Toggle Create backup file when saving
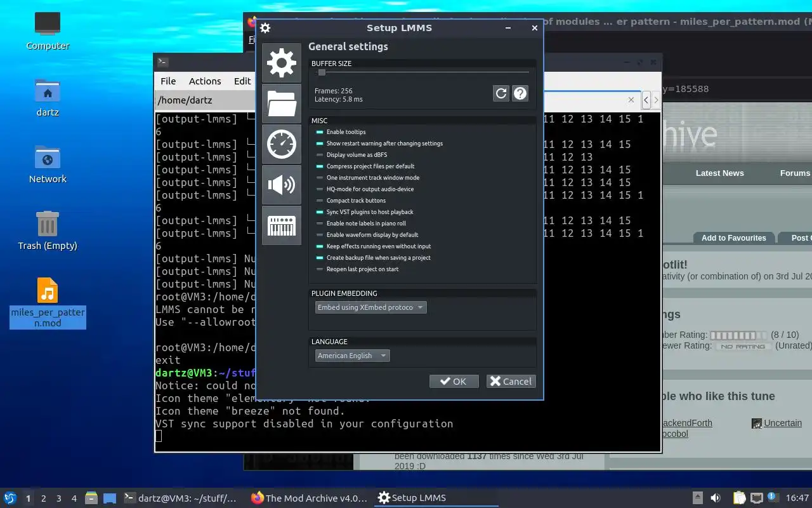Viewport: 812px width, 508px height. [x=374, y=258]
